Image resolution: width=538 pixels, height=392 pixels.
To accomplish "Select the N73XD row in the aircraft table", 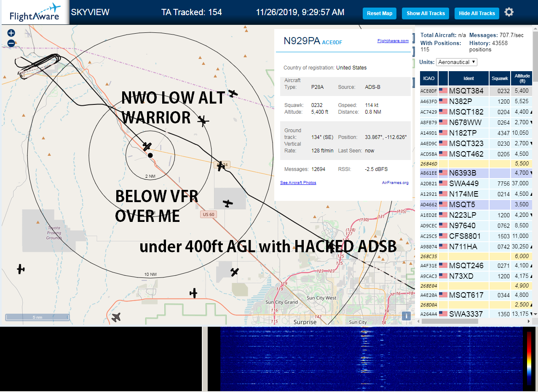I will click(476, 276).
